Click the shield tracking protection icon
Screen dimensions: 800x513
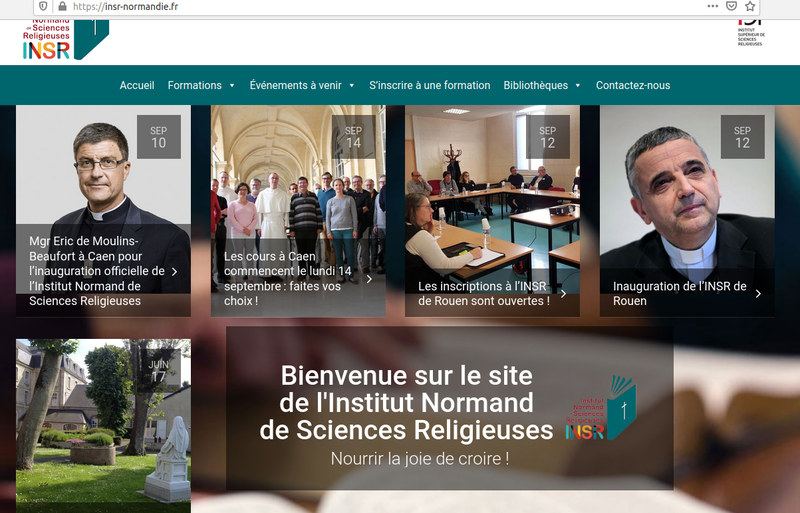43,6
